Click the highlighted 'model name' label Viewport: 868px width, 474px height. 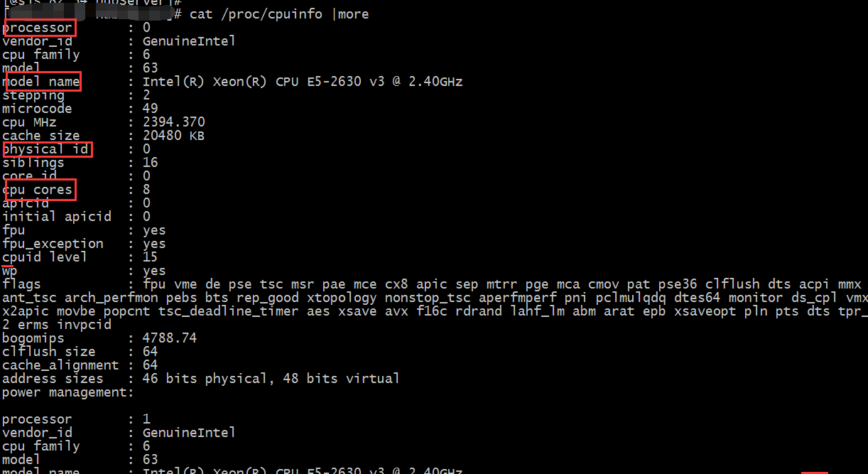[x=43, y=82]
